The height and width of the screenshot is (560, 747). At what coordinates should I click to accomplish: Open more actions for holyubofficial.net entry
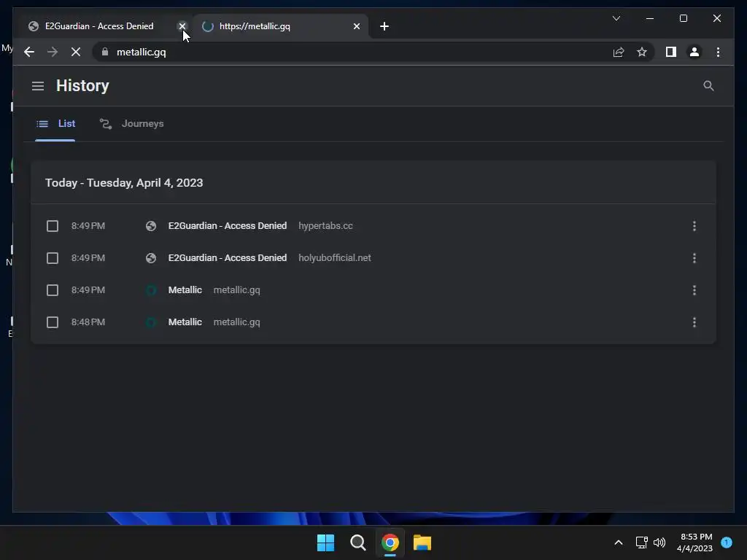694,258
